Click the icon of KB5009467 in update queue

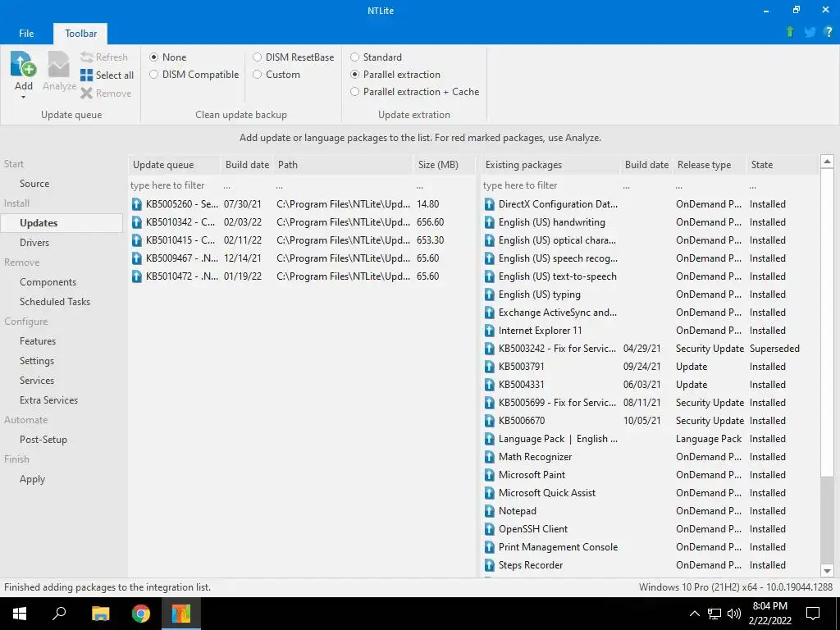point(137,258)
